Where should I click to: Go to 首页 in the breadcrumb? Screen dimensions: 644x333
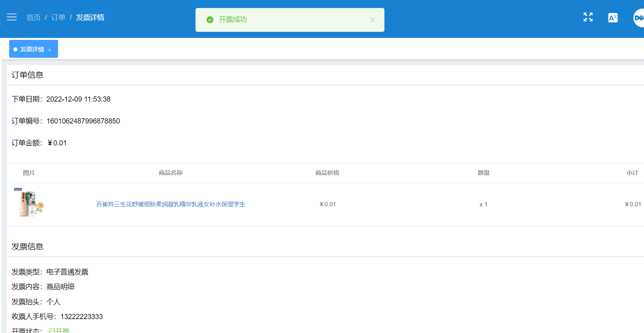tap(33, 18)
